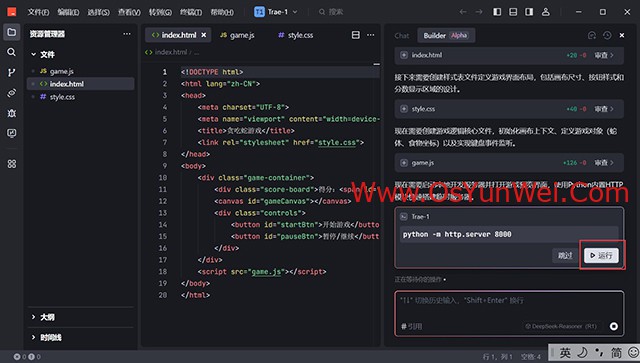640x363 pixels.
Task: Open 审查 review for index.html changes
Action: [x=604, y=55]
